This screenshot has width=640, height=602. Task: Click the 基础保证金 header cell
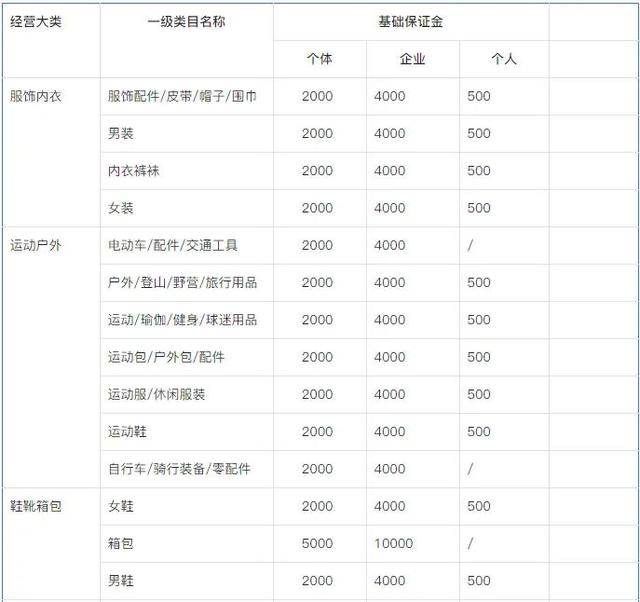click(x=411, y=22)
